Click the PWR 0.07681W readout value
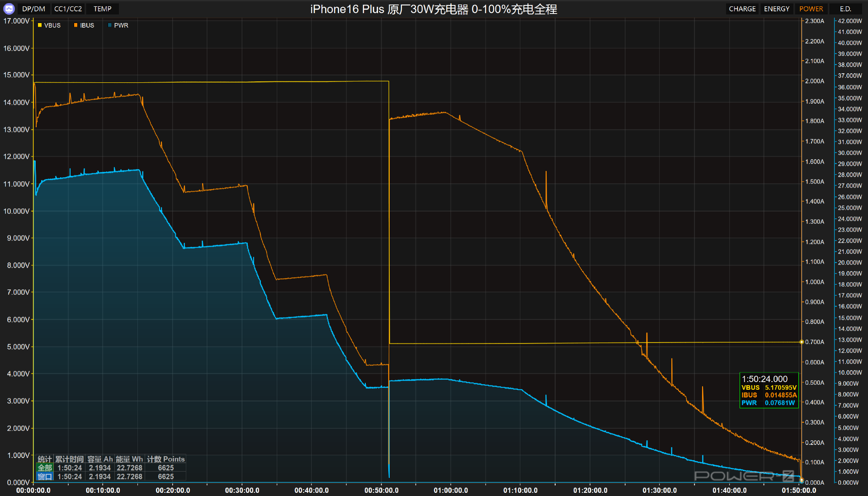 pos(780,403)
